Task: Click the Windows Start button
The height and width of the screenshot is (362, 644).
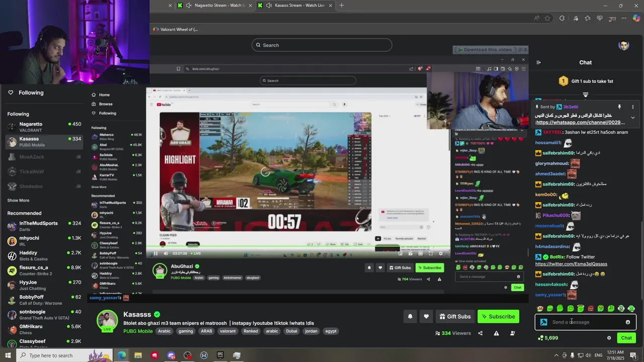Action: tap(8, 355)
